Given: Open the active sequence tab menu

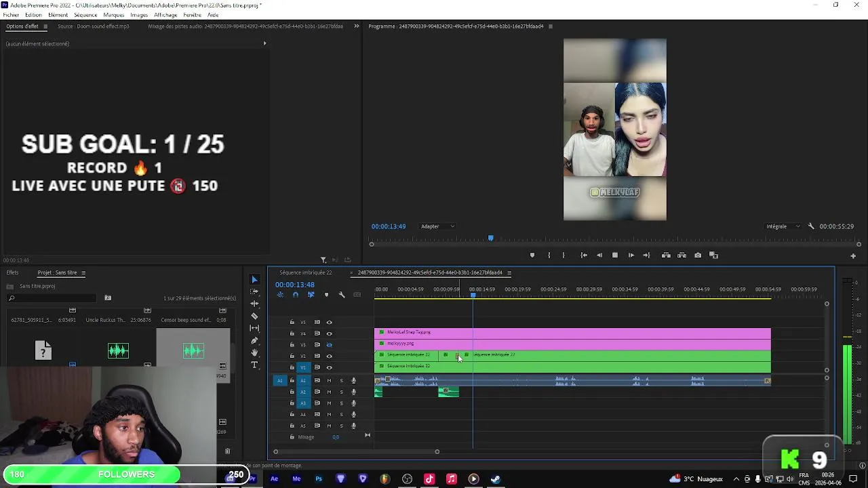Looking at the screenshot, I should click(509, 272).
